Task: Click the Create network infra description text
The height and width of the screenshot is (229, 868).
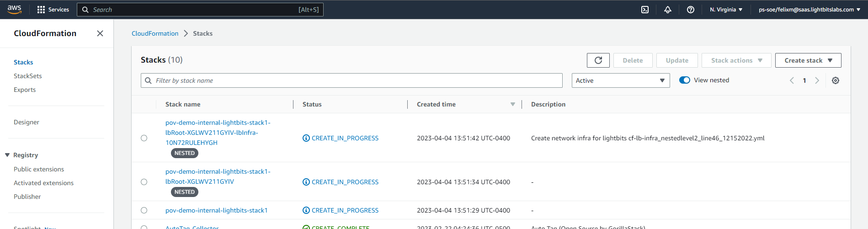Action: [648, 138]
